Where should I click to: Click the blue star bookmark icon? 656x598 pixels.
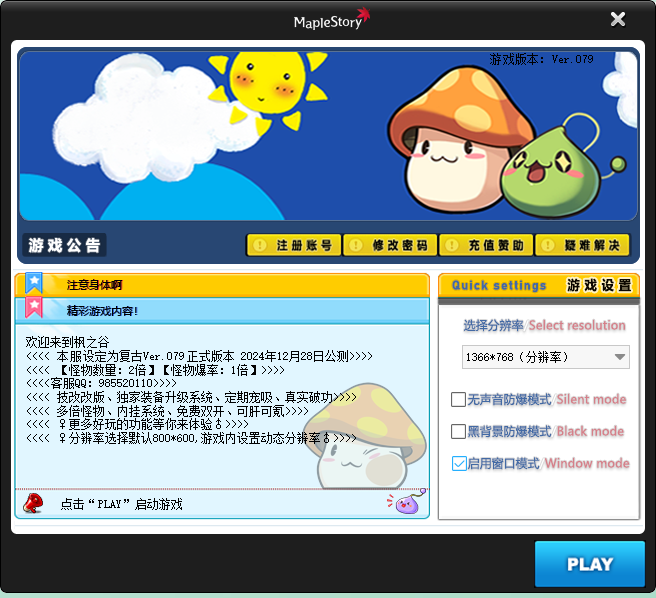tap(33, 283)
